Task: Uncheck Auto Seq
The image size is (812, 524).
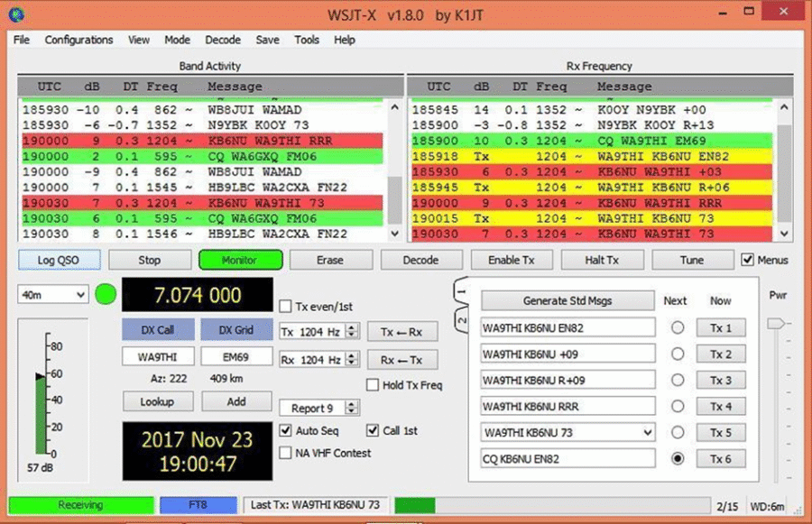Action: coord(285,430)
